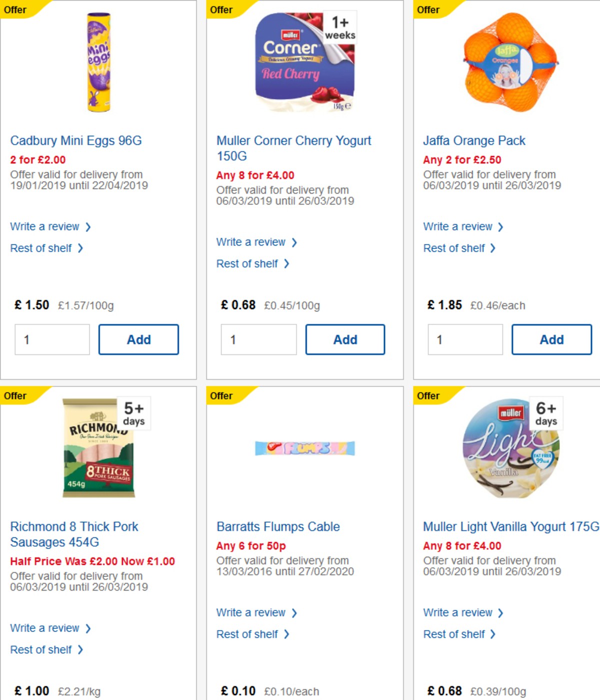Viewport: 600px width, 700px height.
Task: Add Jaffa Orange Pack to the basket
Action: point(551,339)
